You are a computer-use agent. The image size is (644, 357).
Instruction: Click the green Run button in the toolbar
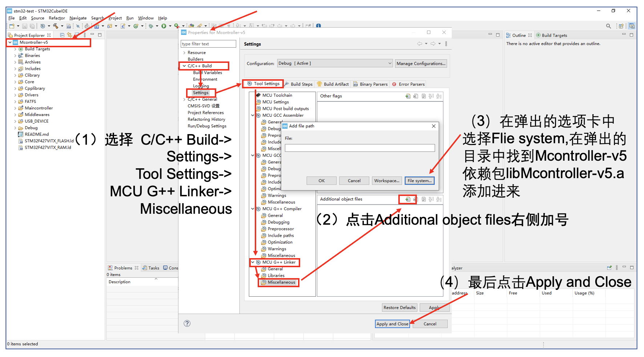click(x=164, y=26)
